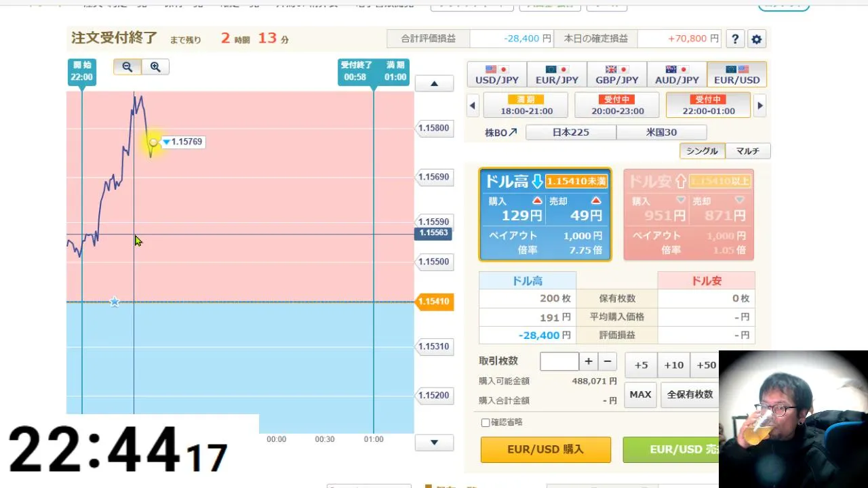Click the webcam overlay thumbnail
868x488 pixels.
click(x=793, y=419)
